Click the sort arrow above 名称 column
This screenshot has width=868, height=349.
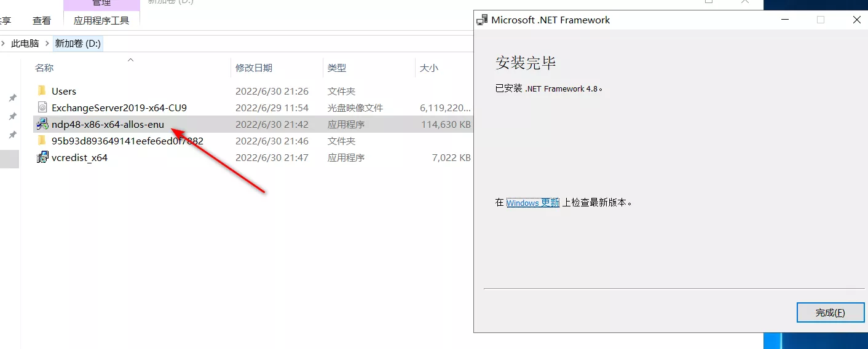coord(130,60)
